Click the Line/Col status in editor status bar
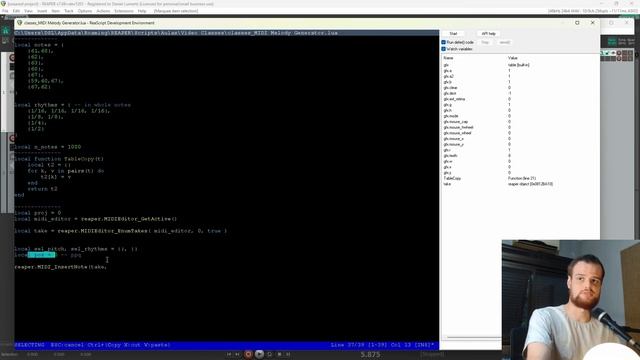The height and width of the screenshot is (360, 640). (x=382, y=345)
